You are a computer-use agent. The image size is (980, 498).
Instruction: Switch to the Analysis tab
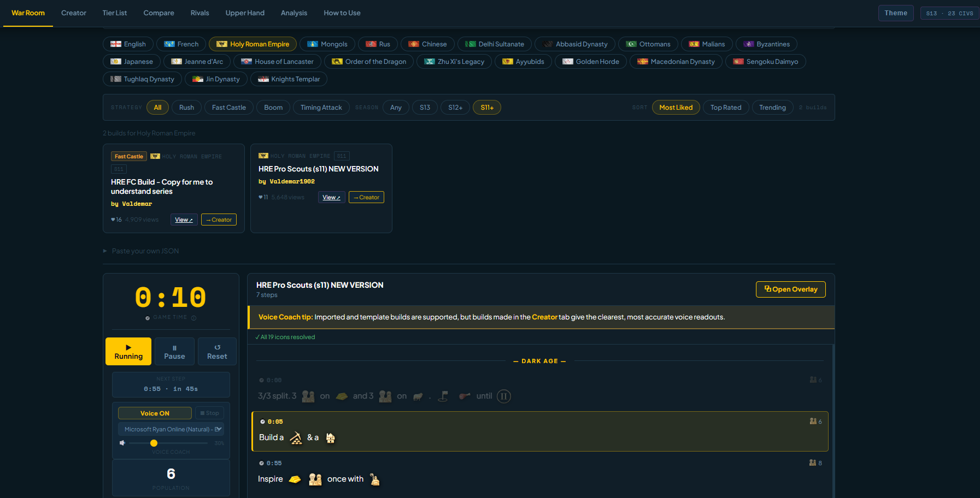click(294, 13)
